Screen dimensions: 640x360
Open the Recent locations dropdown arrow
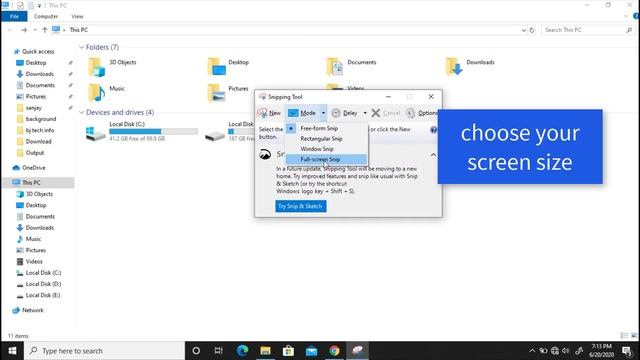[35, 30]
